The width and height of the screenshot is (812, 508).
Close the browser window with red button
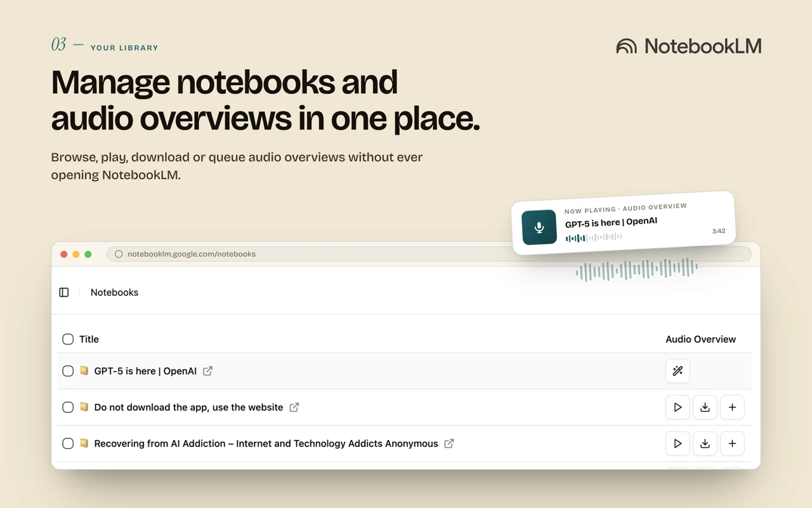64,254
